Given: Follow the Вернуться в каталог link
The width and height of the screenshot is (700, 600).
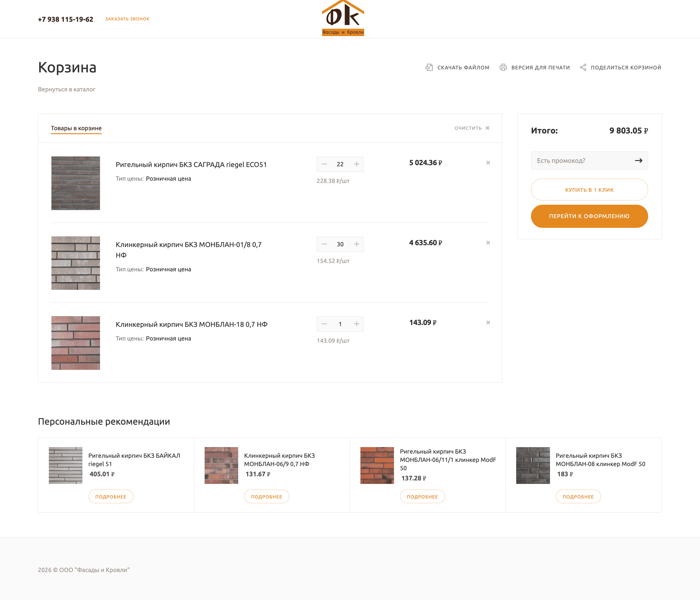Looking at the screenshot, I should [67, 90].
